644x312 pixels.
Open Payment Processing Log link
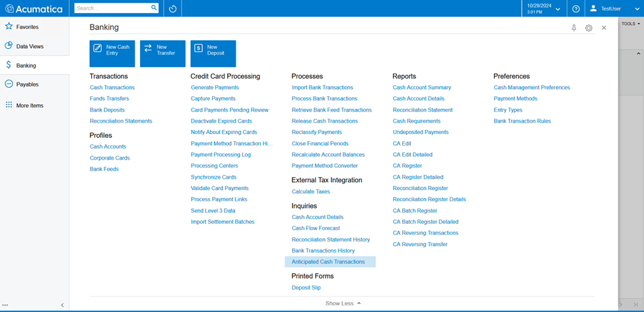pyautogui.click(x=221, y=154)
